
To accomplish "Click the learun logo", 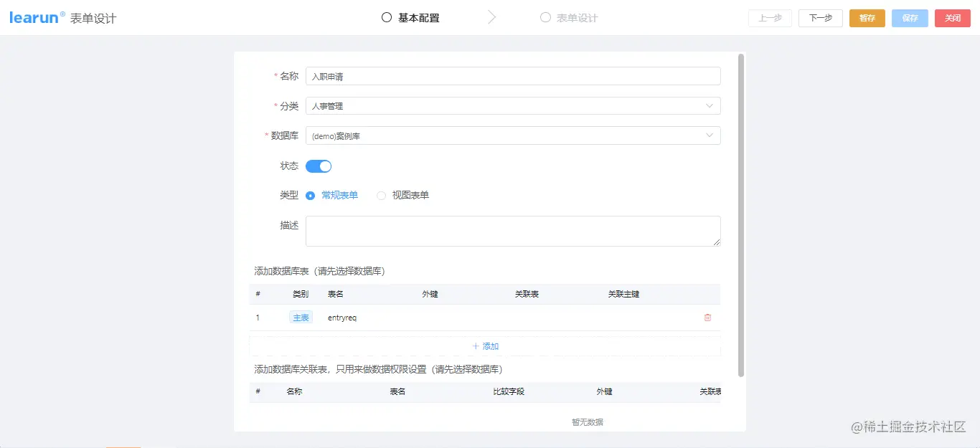I will click(37, 18).
